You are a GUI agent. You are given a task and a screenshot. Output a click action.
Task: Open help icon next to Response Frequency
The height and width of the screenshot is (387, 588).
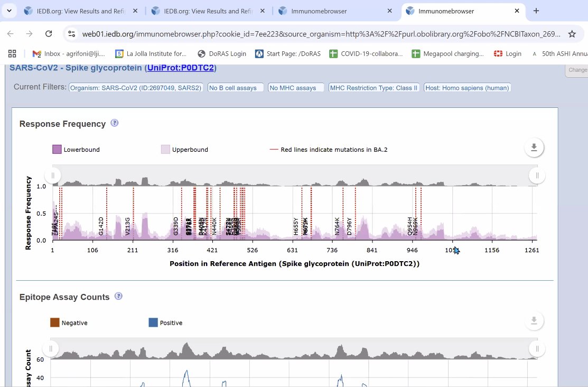coord(115,123)
